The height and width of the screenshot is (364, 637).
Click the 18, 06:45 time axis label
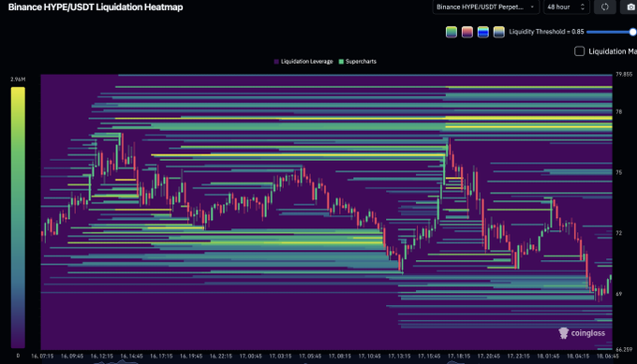coord(607,357)
